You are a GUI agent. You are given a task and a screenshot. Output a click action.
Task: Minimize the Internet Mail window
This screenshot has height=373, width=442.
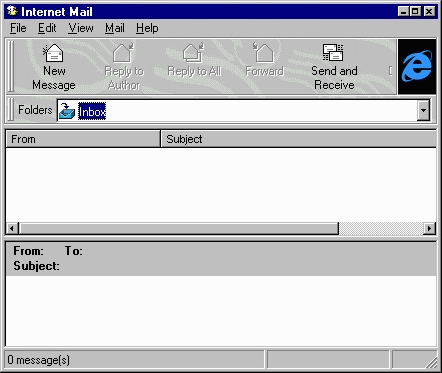(404, 12)
